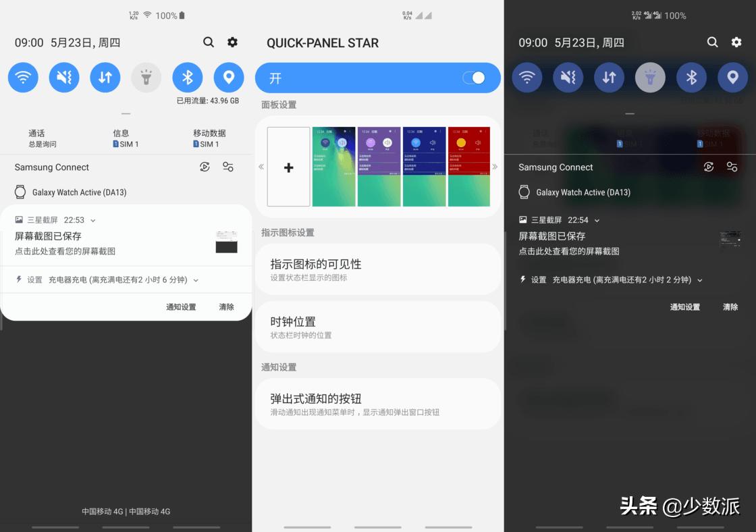
Task: Tap 清除 to clear all notifications
Action: [x=226, y=306]
